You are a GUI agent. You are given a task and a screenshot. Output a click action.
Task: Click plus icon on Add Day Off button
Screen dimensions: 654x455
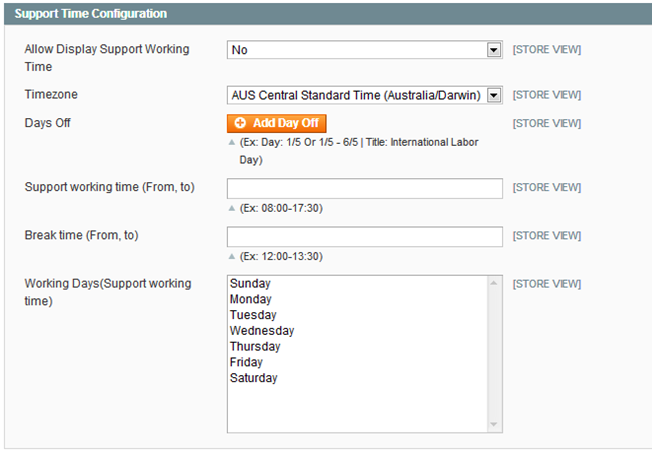coord(240,123)
